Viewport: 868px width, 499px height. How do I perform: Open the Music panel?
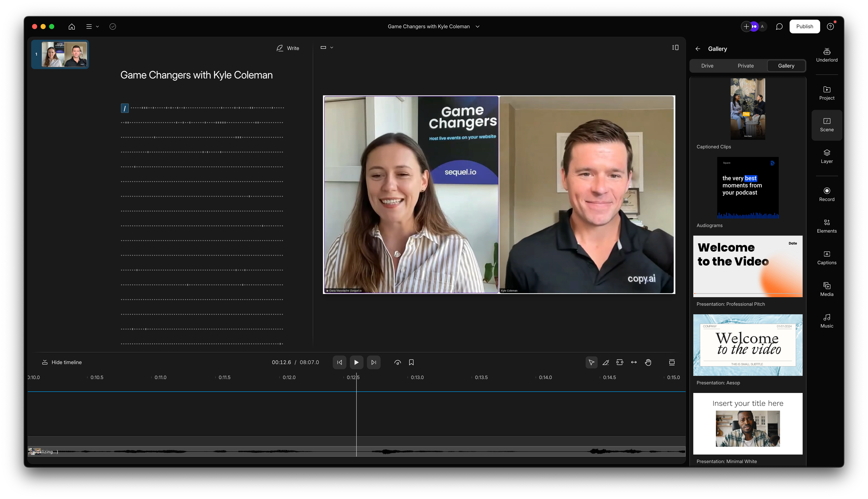coord(827,321)
